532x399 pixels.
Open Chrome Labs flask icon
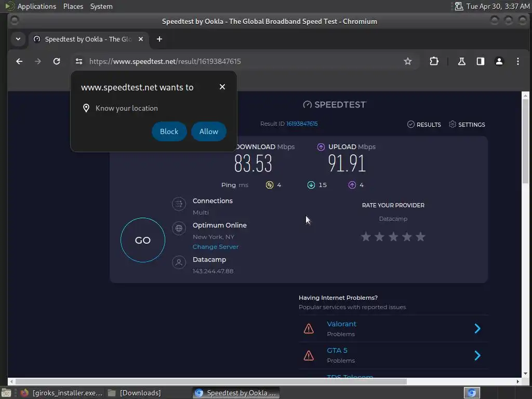coord(462,61)
